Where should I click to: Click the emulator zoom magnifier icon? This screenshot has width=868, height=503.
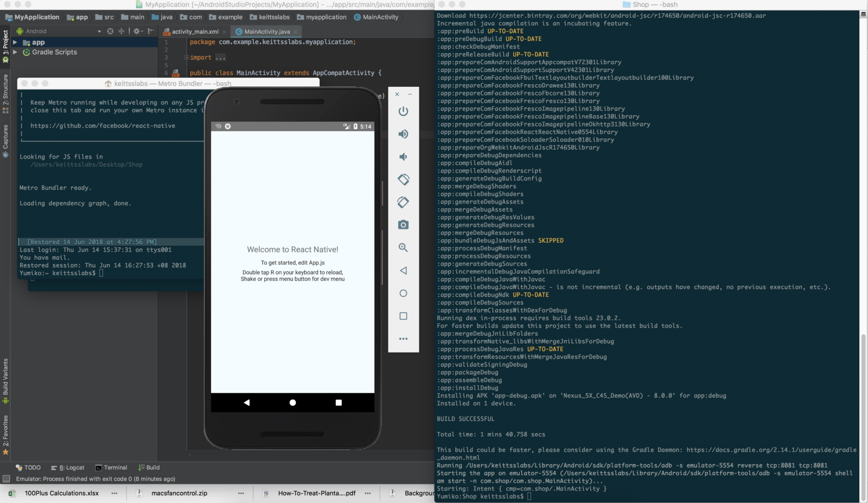click(403, 247)
